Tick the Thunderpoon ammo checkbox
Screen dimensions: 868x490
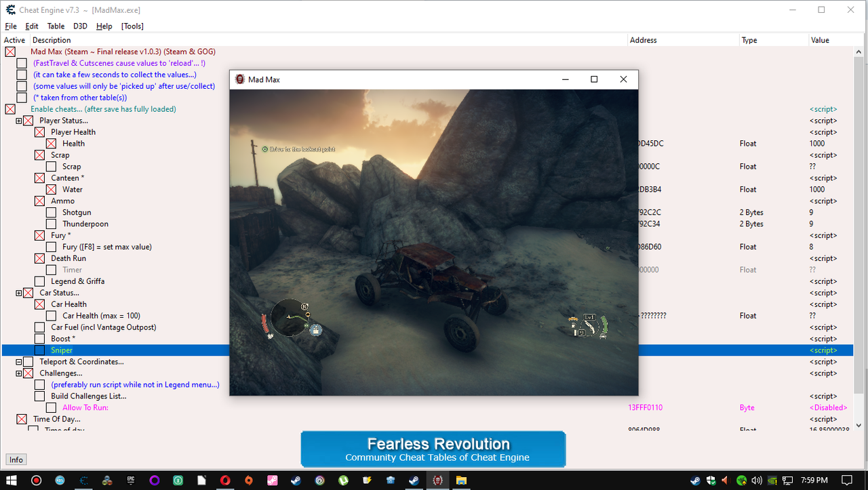coord(51,224)
